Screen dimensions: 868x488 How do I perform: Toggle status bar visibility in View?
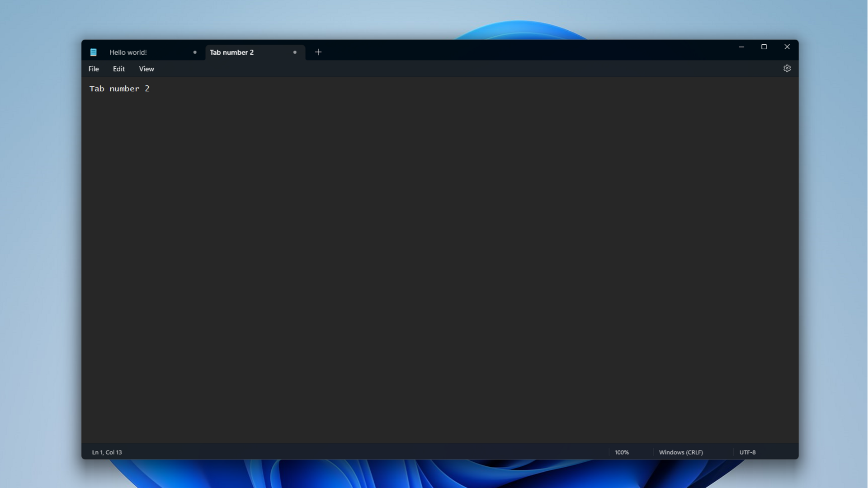[146, 69]
